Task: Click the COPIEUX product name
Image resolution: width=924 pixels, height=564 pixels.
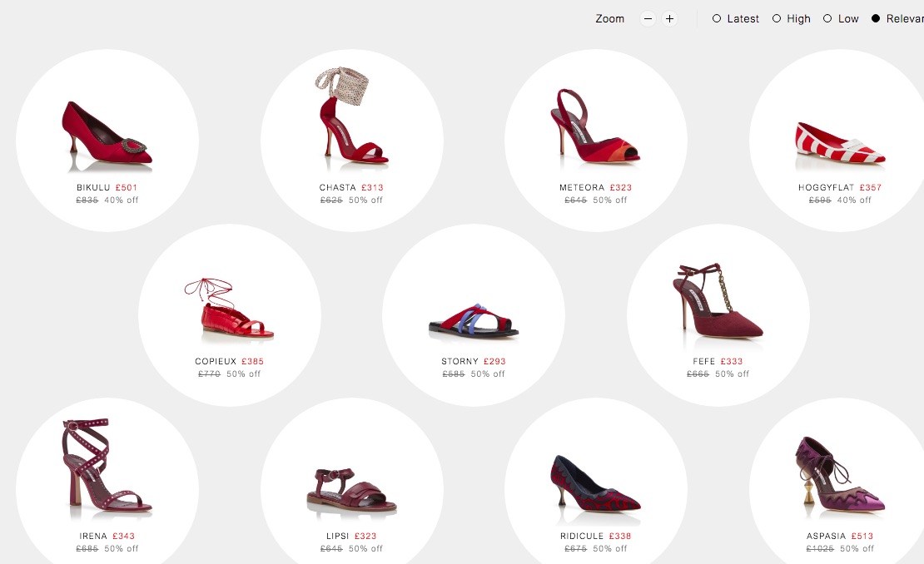Action: 216,362
